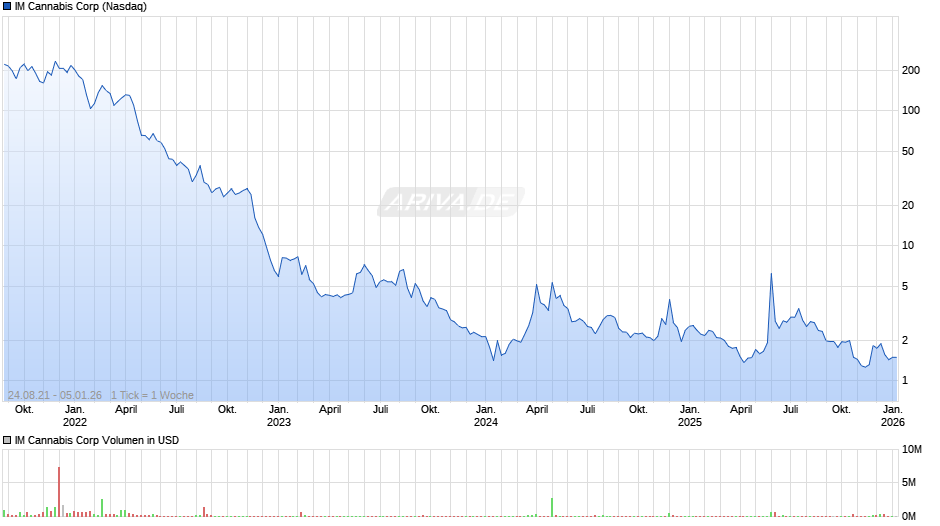Click the 10M volume axis label
This screenshot has width=940, height=526.
(911, 449)
